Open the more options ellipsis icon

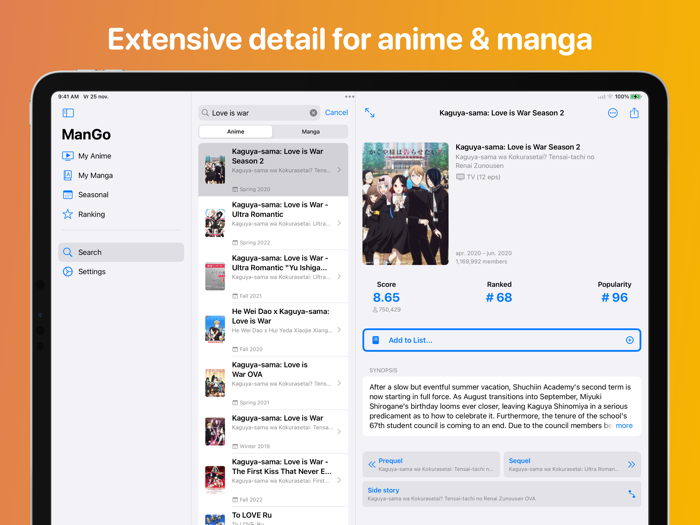coord(613,113)
